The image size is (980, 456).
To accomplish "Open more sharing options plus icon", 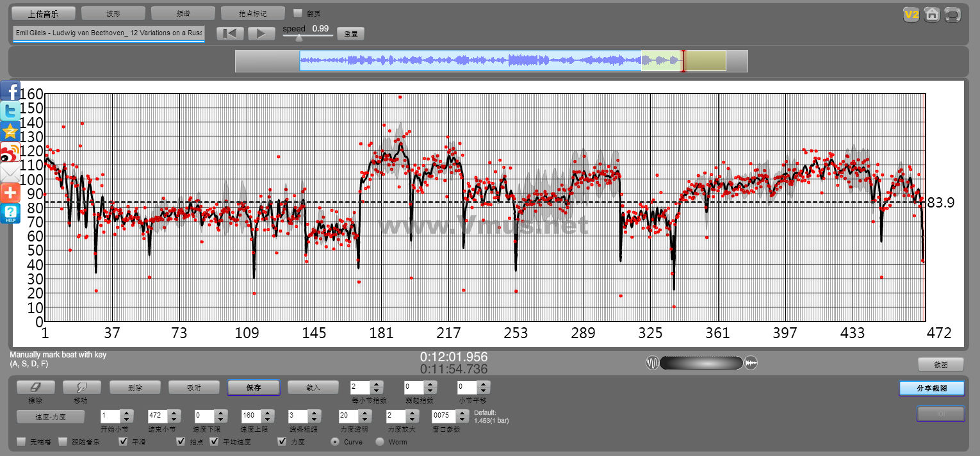I will click(10, 193).
